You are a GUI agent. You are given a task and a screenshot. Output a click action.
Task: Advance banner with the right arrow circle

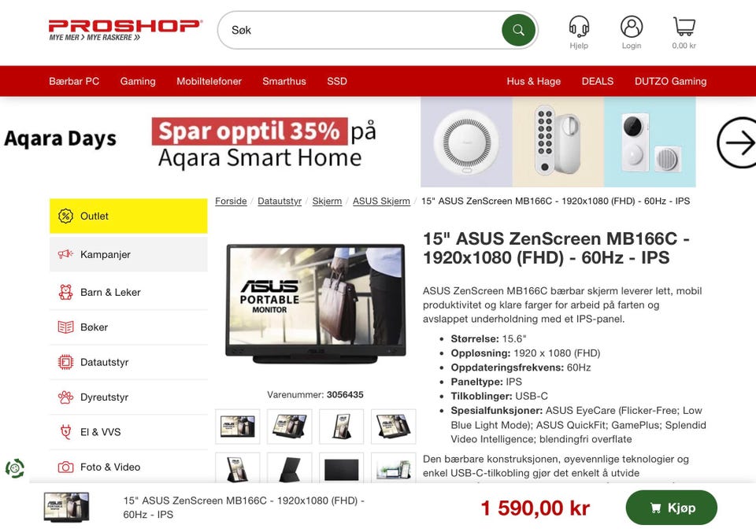(737, 142)
